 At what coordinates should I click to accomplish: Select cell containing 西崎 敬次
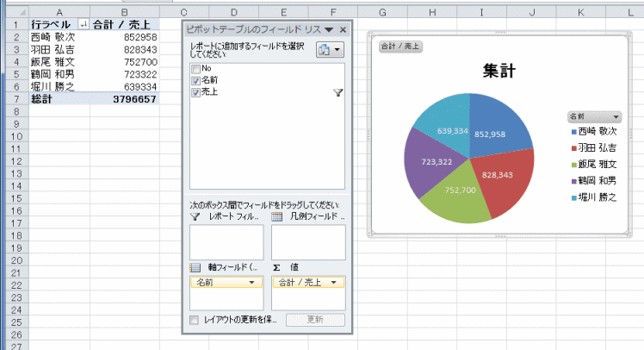[x=59, y=37]
